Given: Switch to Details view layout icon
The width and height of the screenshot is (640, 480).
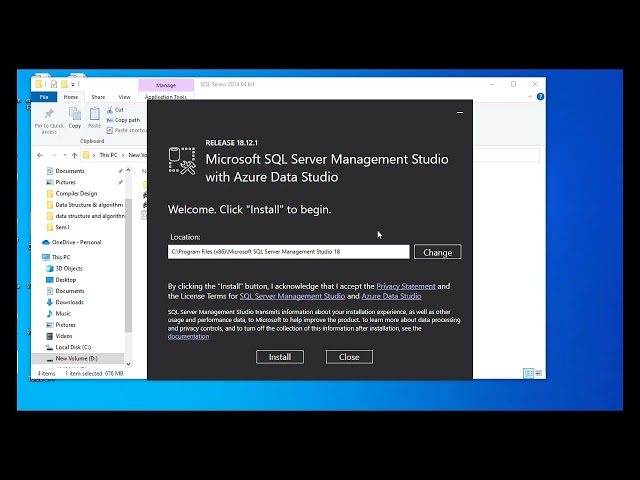Looking at the screenshot, I should (x=529, y=373).
